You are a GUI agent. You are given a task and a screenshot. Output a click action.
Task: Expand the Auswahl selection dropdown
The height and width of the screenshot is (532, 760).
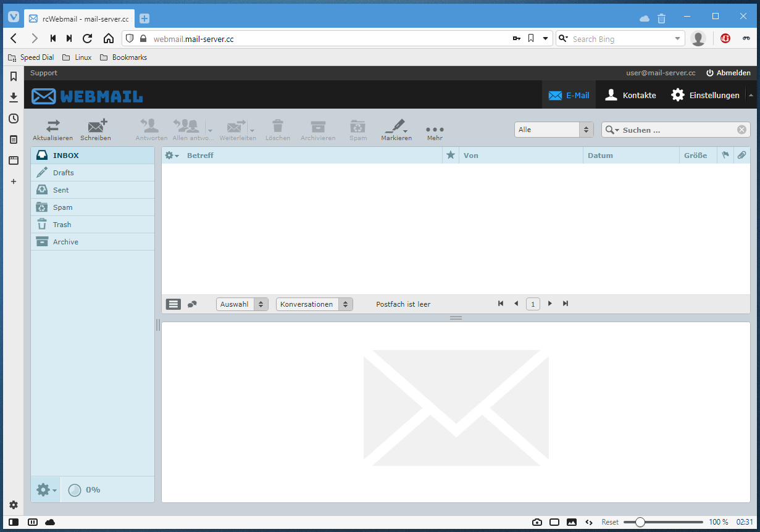pyautogui.click(x=242, y=304)
